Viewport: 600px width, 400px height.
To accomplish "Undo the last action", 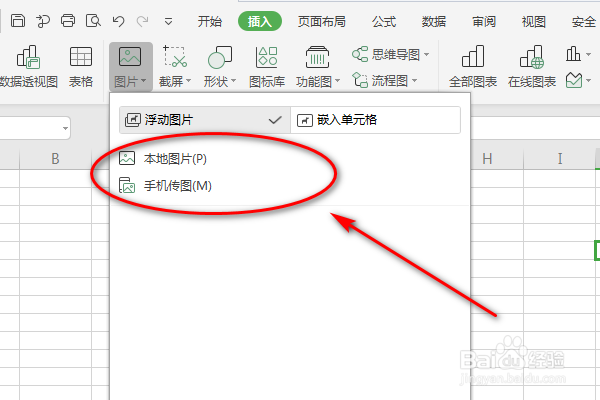I will point(118,21).
